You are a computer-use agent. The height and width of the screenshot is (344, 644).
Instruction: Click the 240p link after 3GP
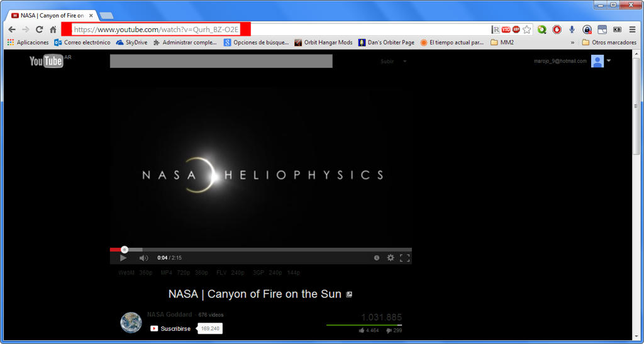point(275,272)
